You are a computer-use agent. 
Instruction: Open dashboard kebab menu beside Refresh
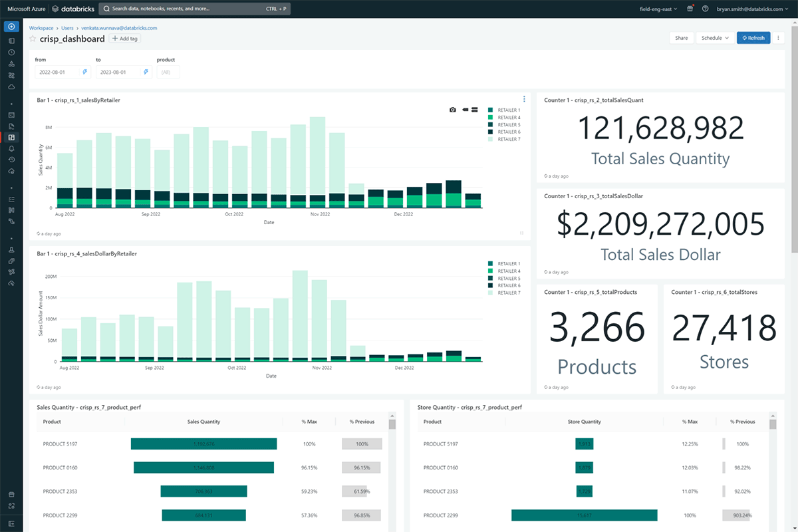click(x=779, y=38)
